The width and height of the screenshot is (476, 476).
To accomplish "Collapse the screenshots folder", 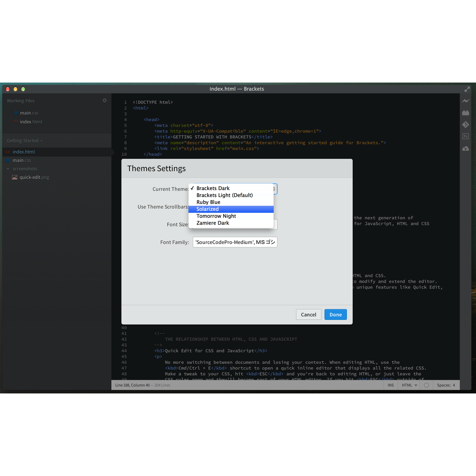I will pyautogui.click(x=8, y=169).
